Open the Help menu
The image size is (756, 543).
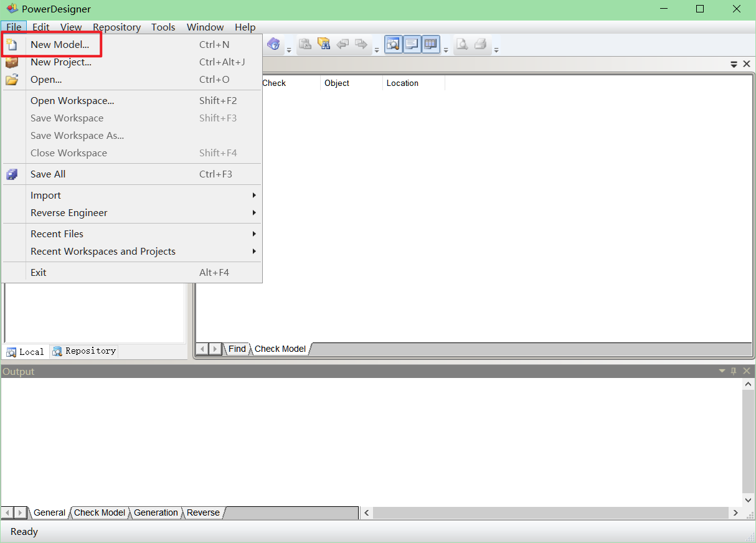tap(245, 27)
